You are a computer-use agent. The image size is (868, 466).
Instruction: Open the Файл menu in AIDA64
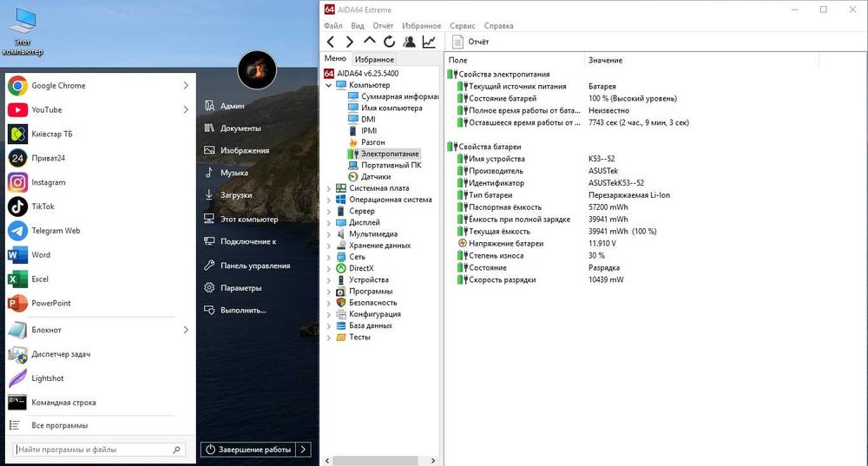click(x=333, y=26)
